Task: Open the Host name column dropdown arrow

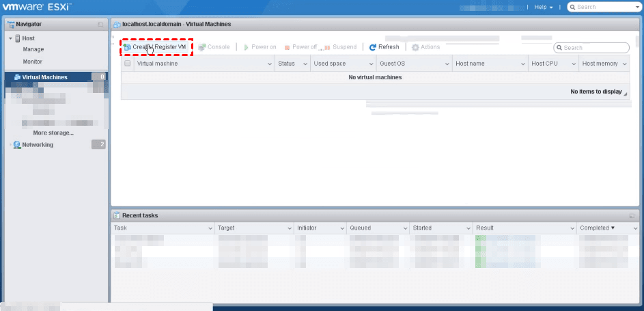Action: coord(523,64)
